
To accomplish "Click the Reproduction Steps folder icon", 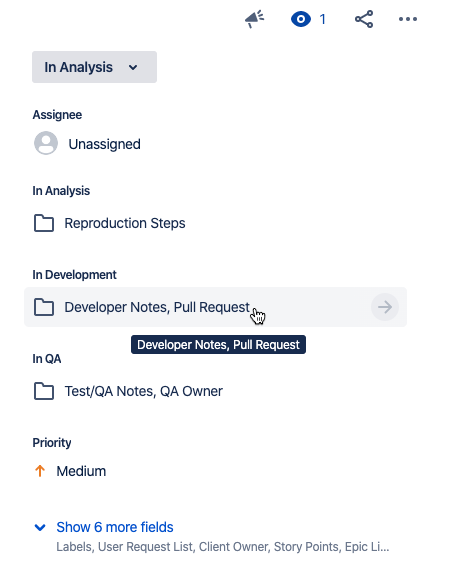I will pyautogui.click(x=44, y=223).
